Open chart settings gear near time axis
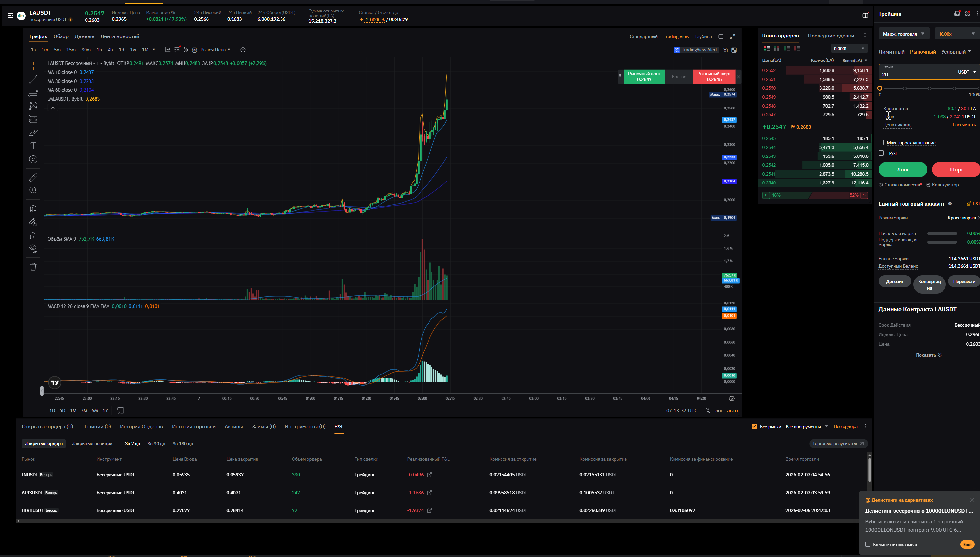 coord(731,398)
